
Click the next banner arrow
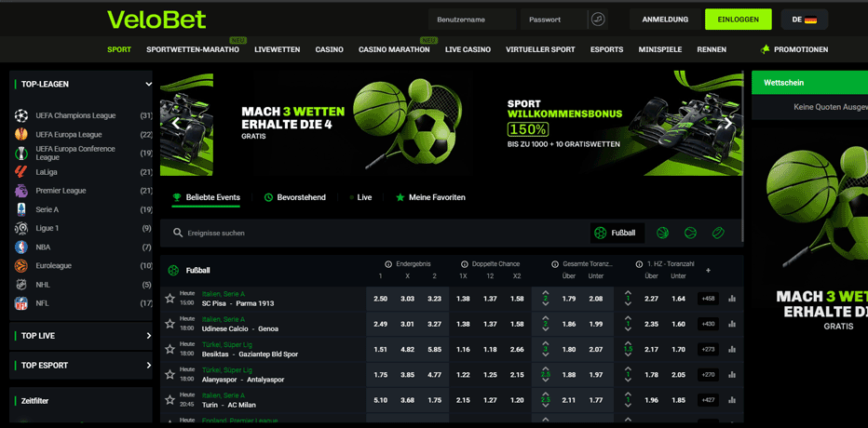(727, 123)
